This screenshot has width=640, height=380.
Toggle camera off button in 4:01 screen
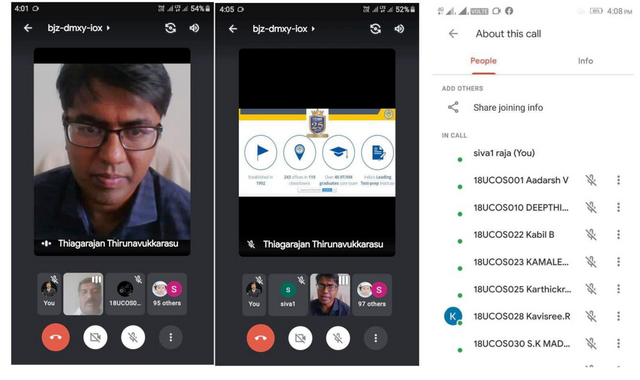(96, 337)
